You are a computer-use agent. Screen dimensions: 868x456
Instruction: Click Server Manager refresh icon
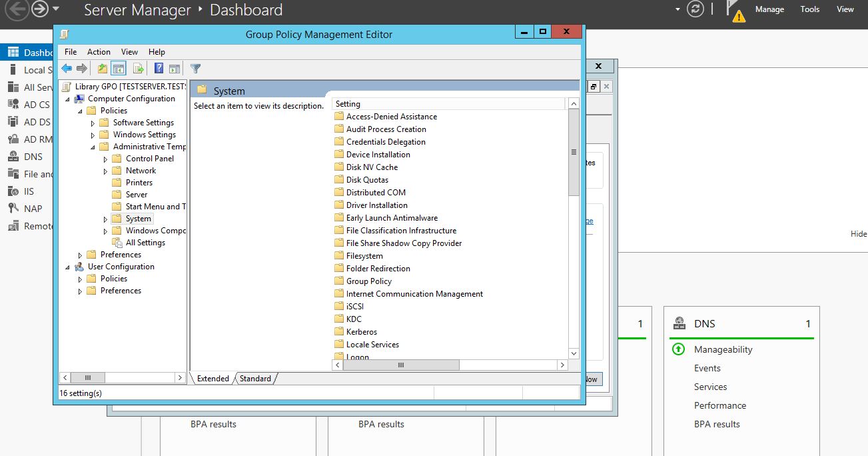(695, 9)
